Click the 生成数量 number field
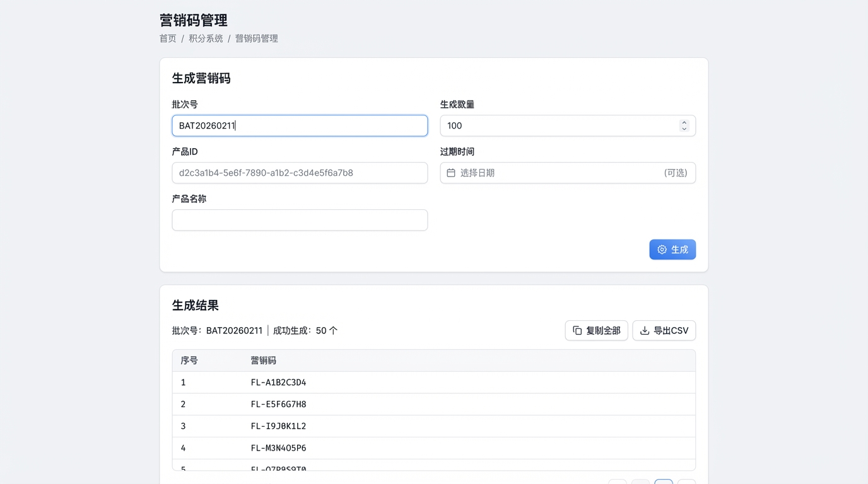868x484 pixels. click(558, 125)
